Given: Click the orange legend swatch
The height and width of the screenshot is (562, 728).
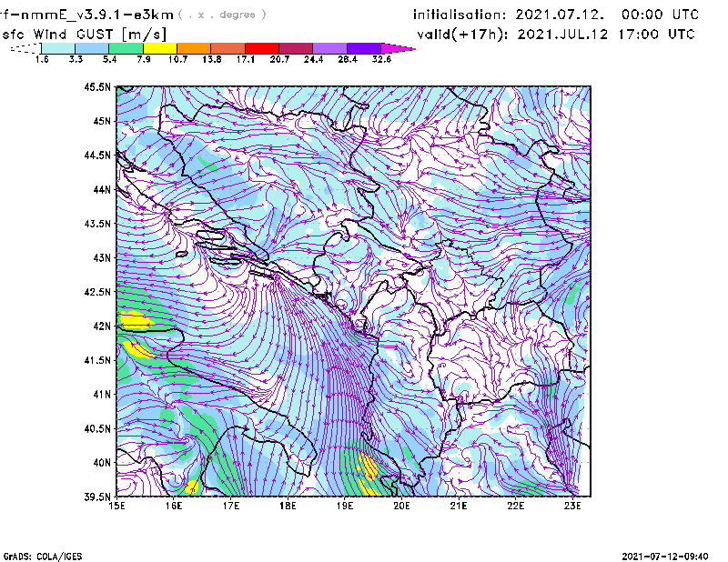Looking at the screenshot, I should pos(194,48).
